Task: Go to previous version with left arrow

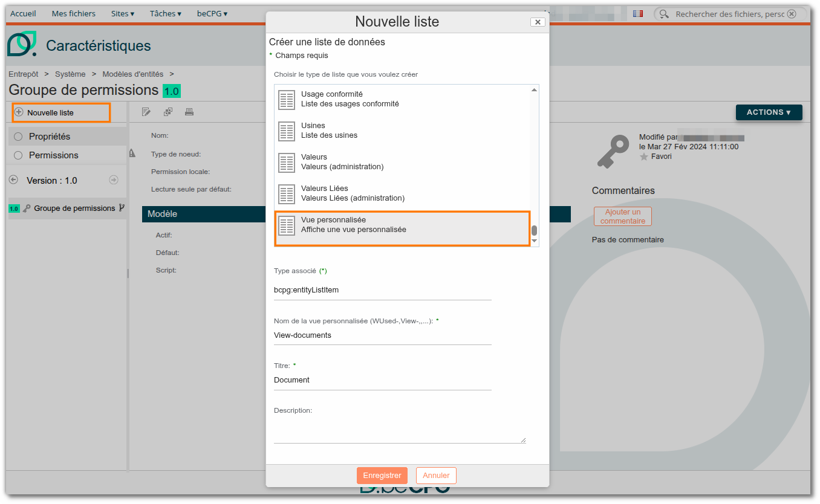Action: (14, 179)
